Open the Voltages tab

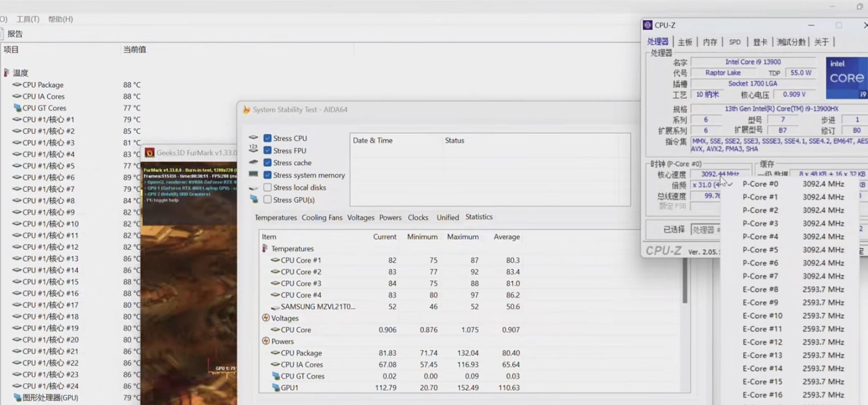(361, 218)
